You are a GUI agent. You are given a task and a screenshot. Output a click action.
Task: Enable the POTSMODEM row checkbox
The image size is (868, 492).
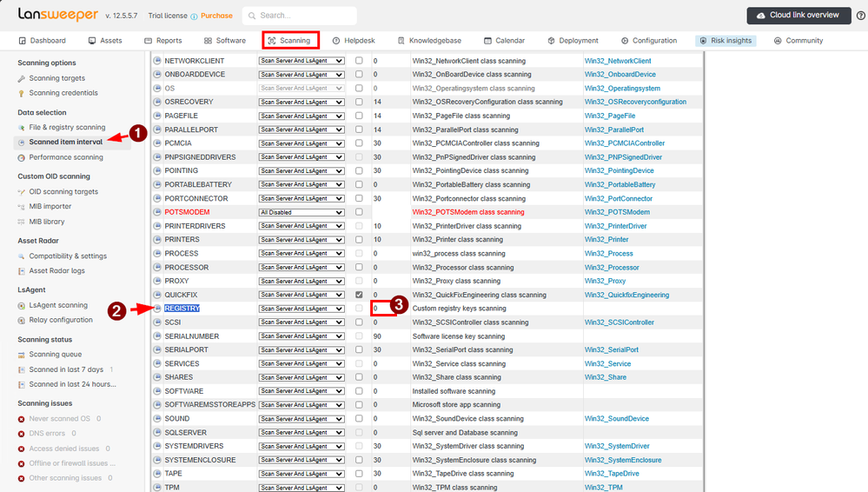(x=359, y=212)
